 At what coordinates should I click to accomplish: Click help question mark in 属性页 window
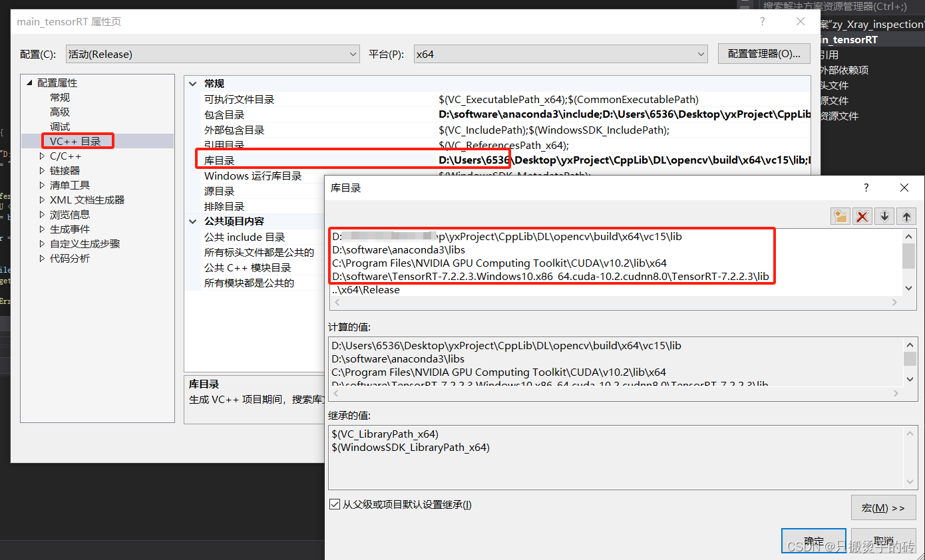coord(763,21)
